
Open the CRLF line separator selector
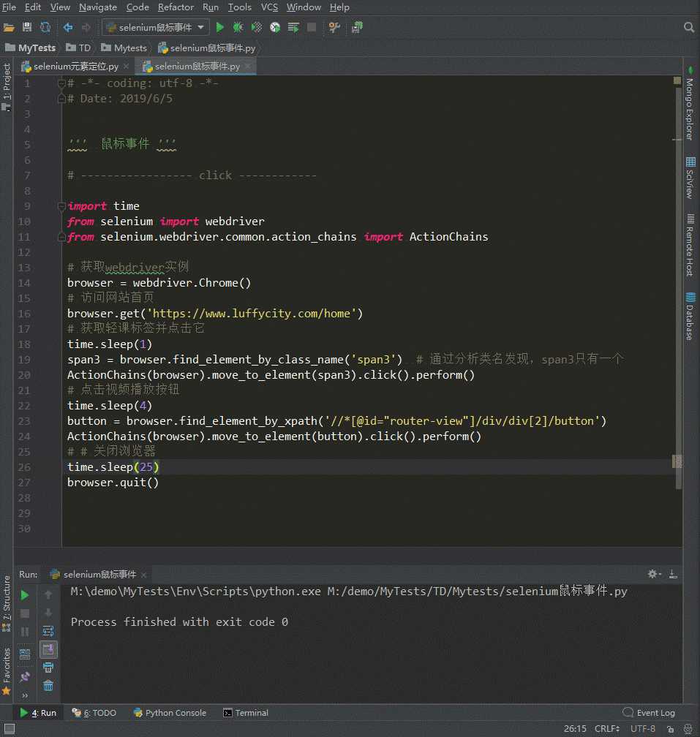click(x=607, y=728)
